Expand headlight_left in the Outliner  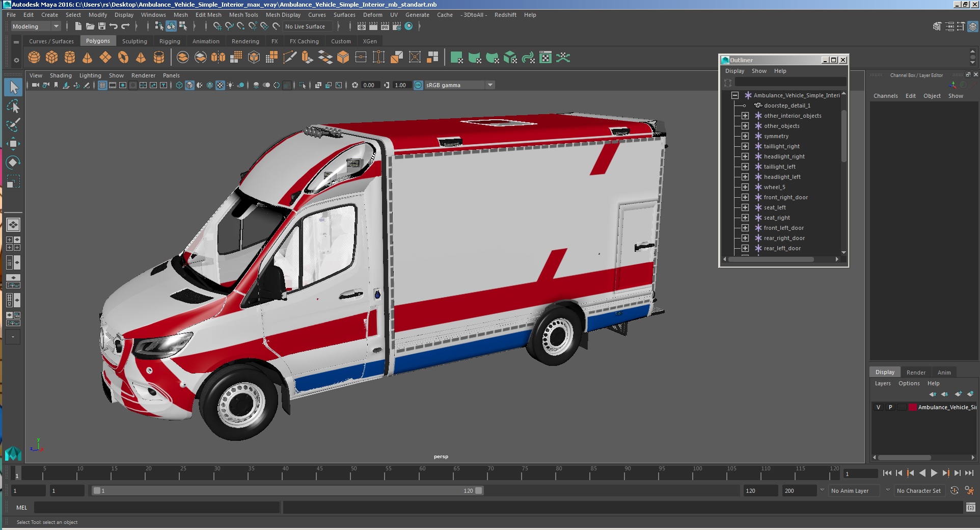pyautogui.click(x=745, y=177)
